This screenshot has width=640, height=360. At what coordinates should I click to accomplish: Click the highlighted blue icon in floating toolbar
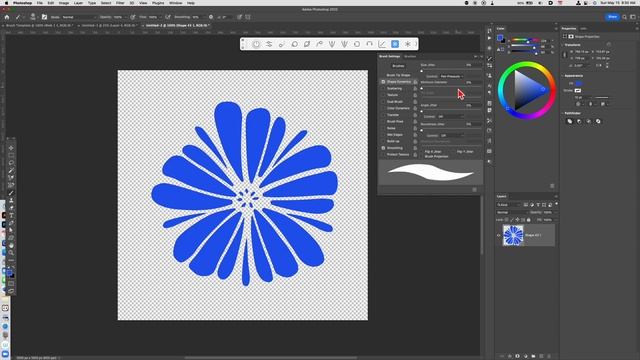click(x=395, y=44)
